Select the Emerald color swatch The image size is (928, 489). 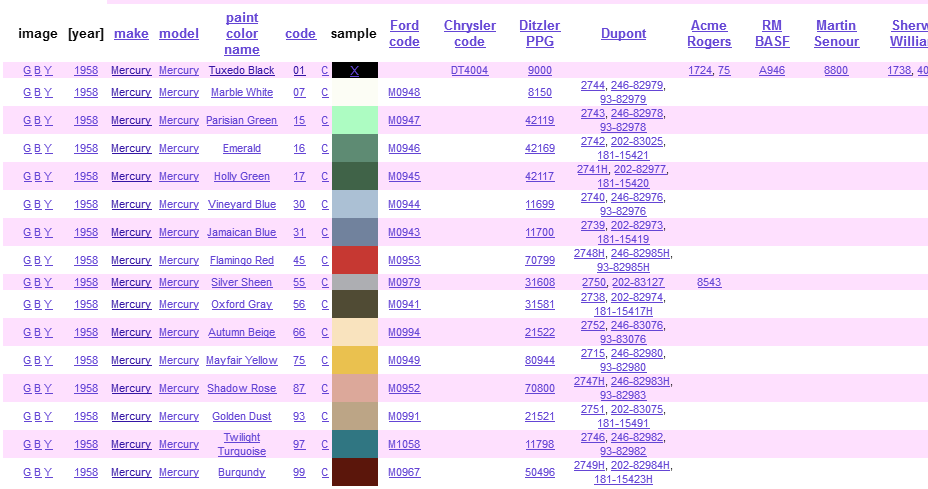pyautogui.click(x=355, y=148)
